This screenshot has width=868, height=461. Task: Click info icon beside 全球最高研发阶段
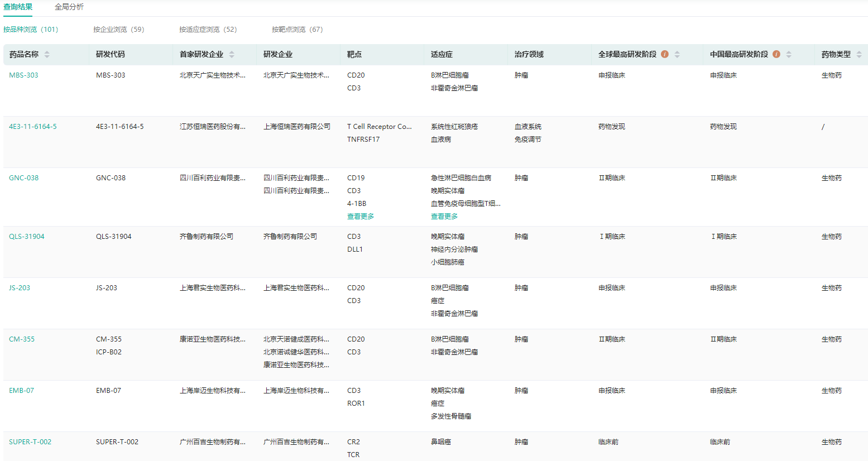[x=665, y=54]
